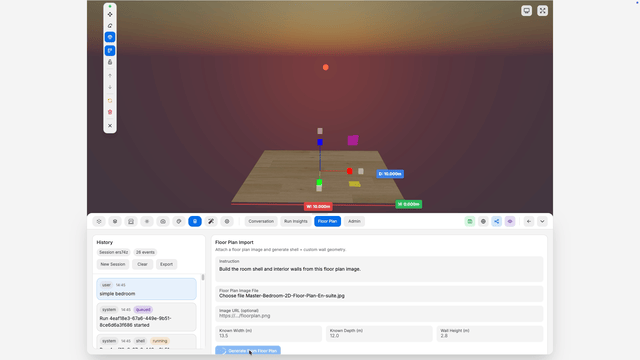
Task: Collapse panel with the chevron down button
Action: [x=542, y=221]
